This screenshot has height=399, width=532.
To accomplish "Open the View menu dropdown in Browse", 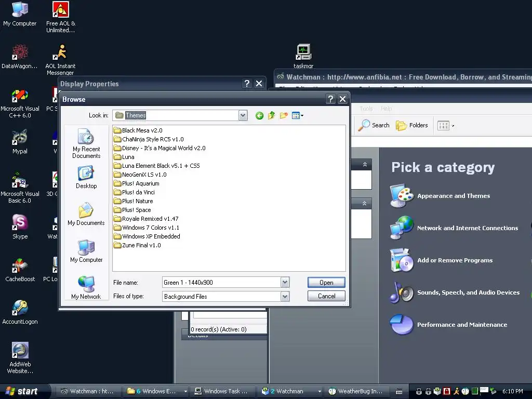I will [x=298, y=116].
